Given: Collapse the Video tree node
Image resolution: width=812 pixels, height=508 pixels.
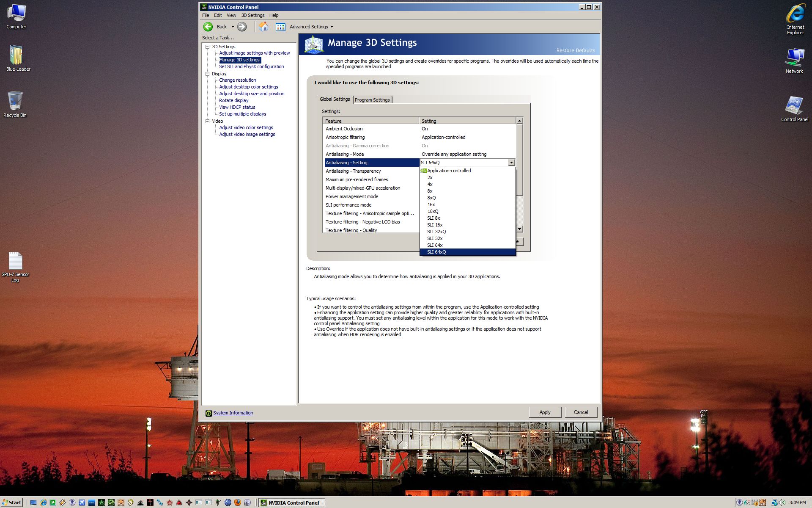Looking at the screenshot, I should (x=208, y=121).
